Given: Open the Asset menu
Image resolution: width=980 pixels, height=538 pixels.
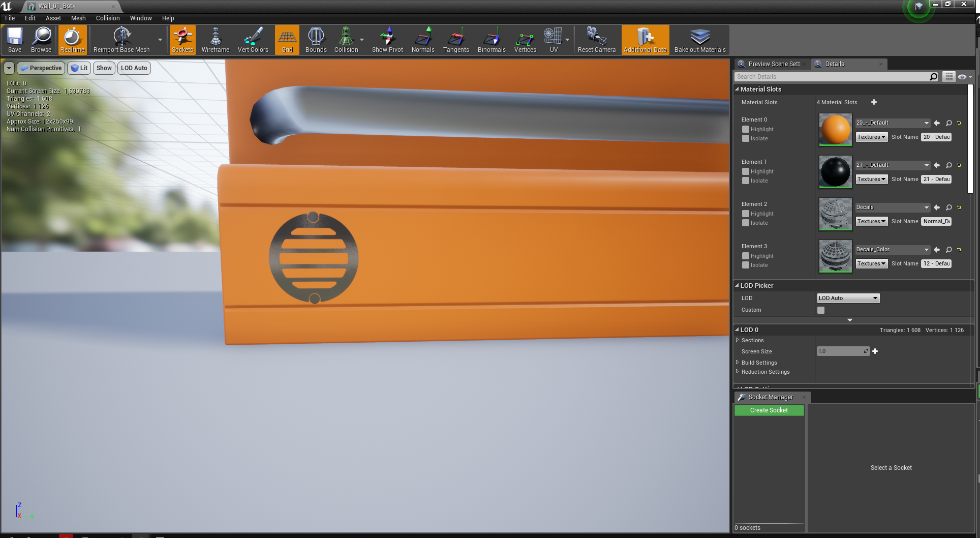Looking at the screenshot, I should coord(53,18).
